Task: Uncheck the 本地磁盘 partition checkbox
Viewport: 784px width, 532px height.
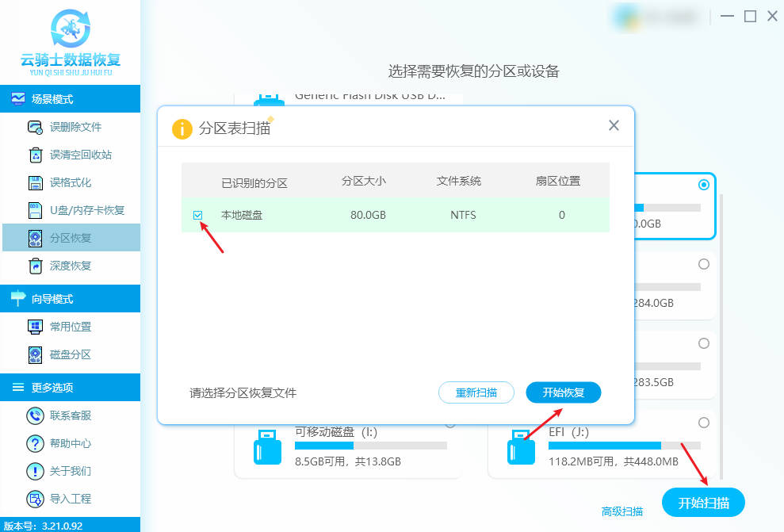Action: (x=198, y=215)
